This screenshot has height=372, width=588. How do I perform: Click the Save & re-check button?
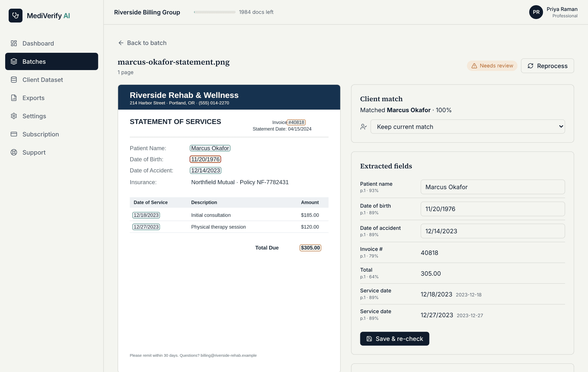pos(395,339)
